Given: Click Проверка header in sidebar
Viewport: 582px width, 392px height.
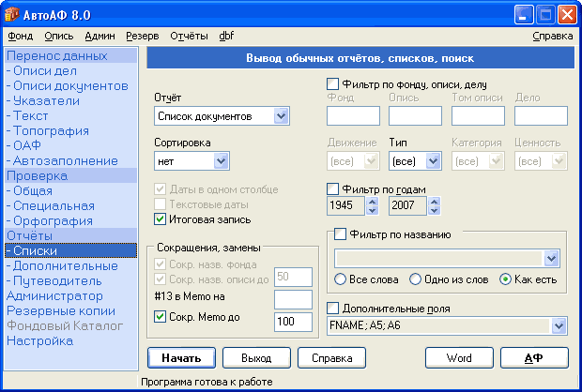Looking at the screenshot, I should (x=71, y=175).
